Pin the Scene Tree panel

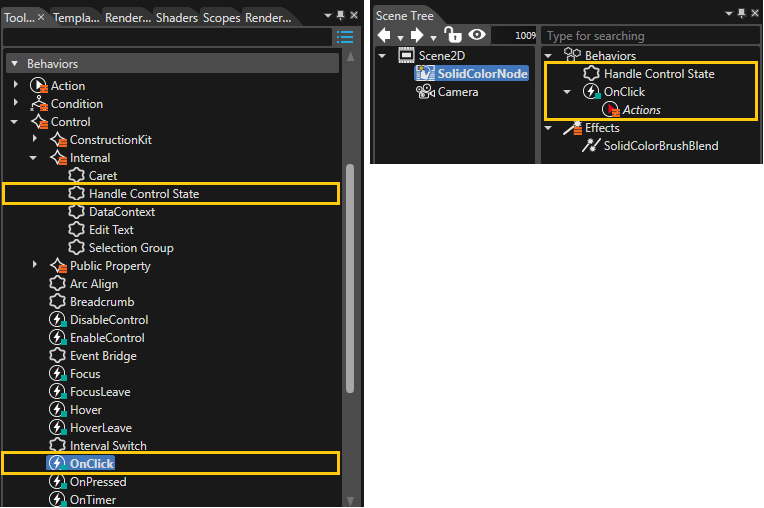741,13
